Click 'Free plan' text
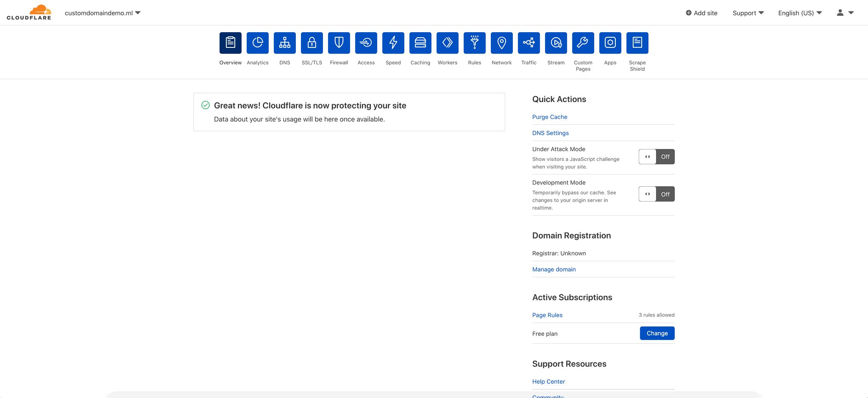Screen dimensions: 868x398 coord(545,334)
